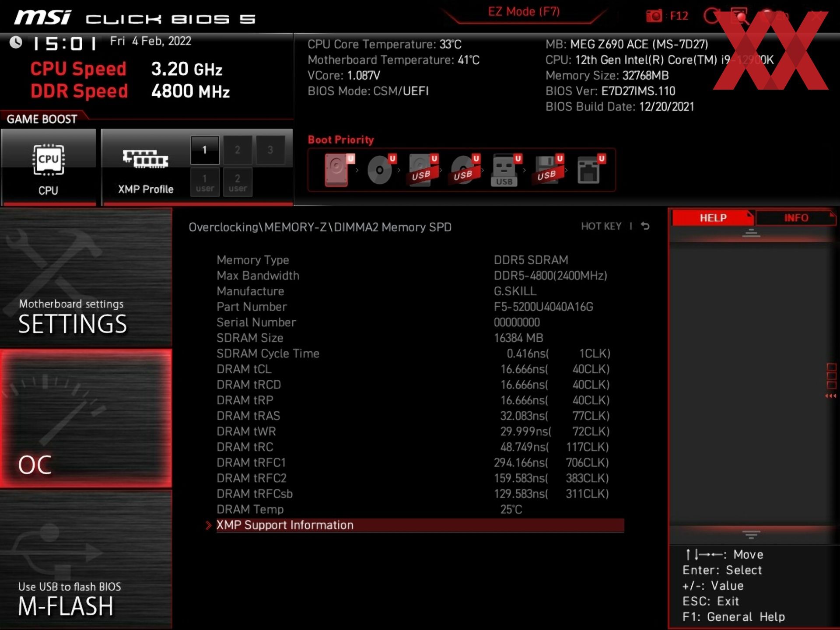Click the Manufacture row

(x=420, y=291)
